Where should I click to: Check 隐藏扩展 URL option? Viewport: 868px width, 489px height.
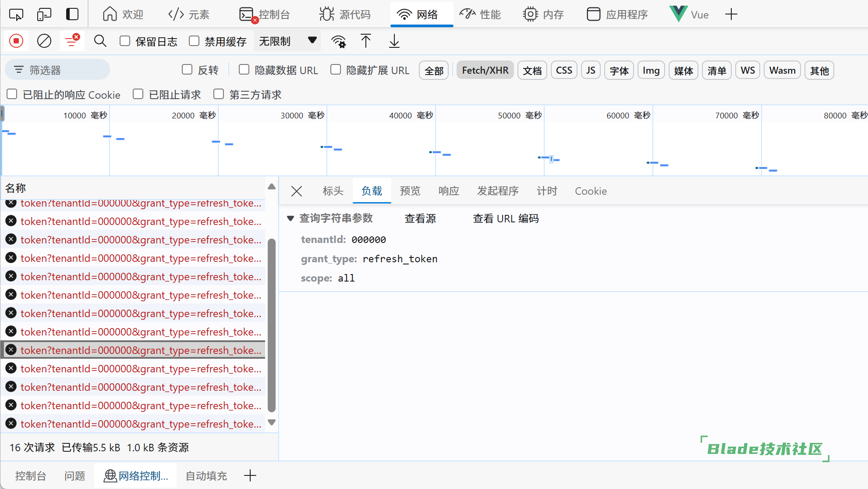[336, 70]
